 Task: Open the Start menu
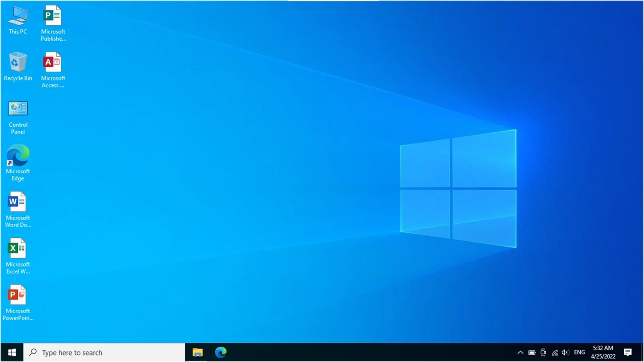(11, 352)
